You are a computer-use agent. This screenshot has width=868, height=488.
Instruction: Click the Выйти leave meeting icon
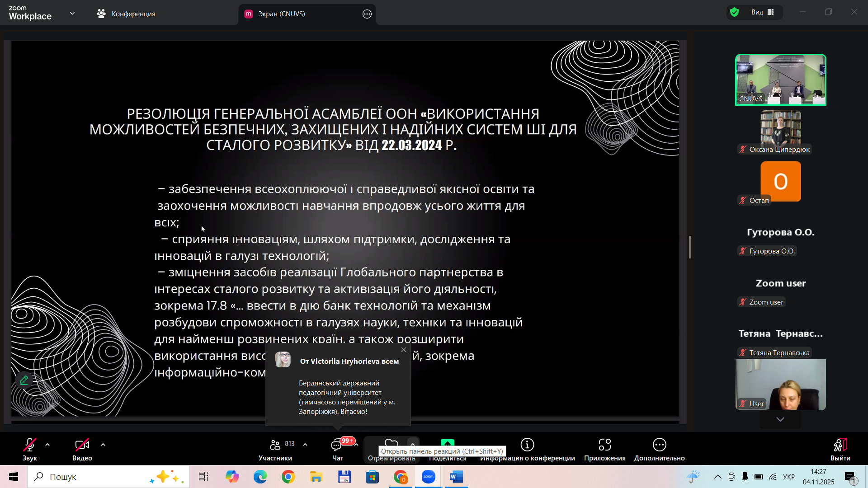pyautogui.click(x=840, y=445)
